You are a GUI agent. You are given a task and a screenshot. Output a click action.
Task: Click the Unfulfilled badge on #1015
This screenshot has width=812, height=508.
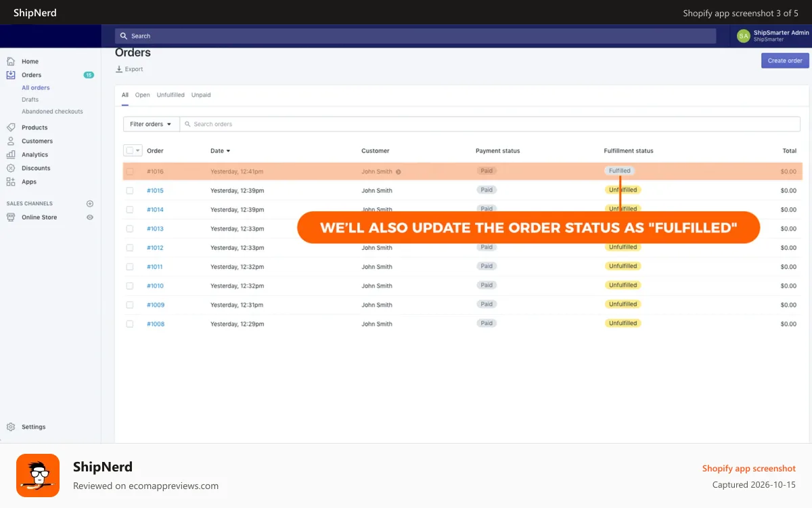point(623,190)
